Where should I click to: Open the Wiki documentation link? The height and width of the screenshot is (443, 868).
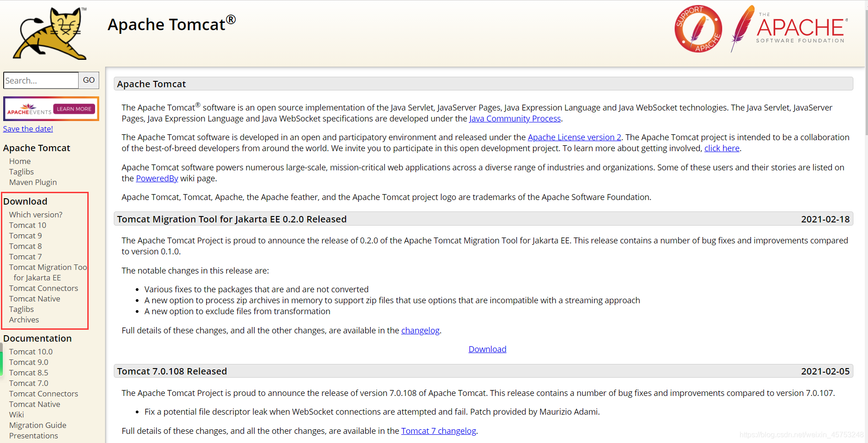(16, 415)
